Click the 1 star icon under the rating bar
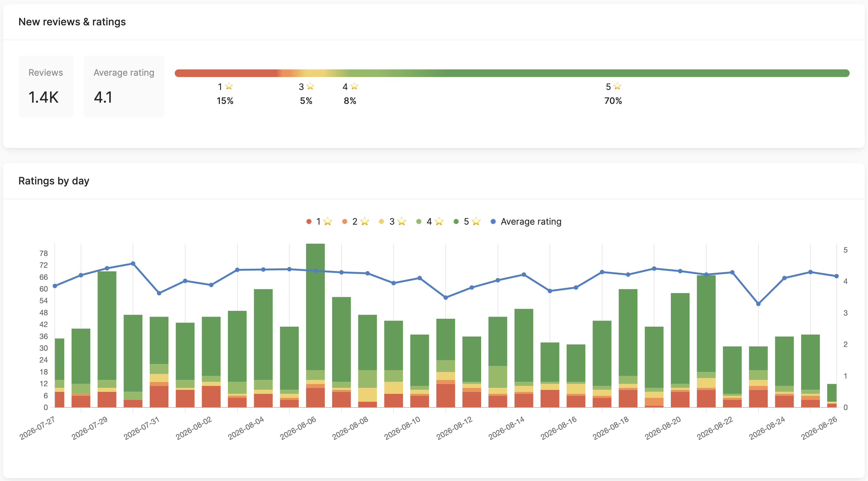The height and width of the screenshot is (481, 868). (x=229, y=87)
